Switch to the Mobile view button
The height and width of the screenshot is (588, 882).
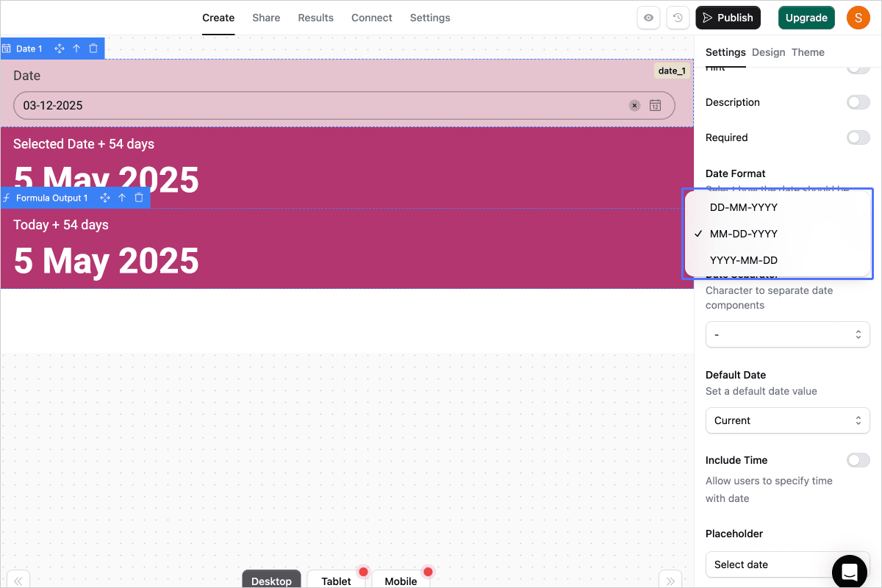coord(401,580)
